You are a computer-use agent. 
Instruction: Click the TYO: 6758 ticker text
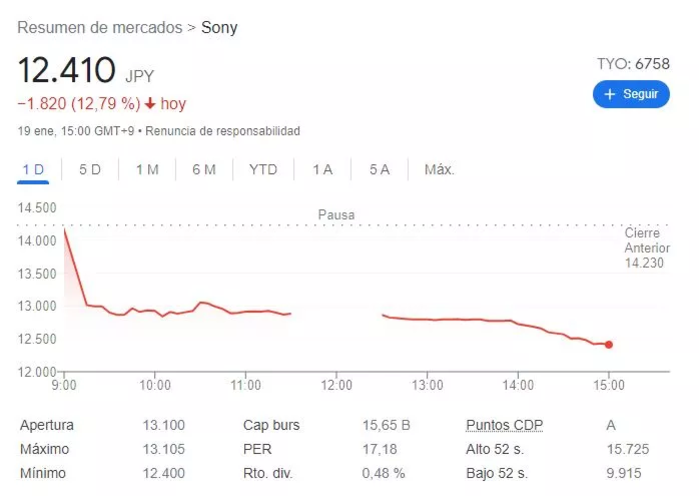click(633, 63)
